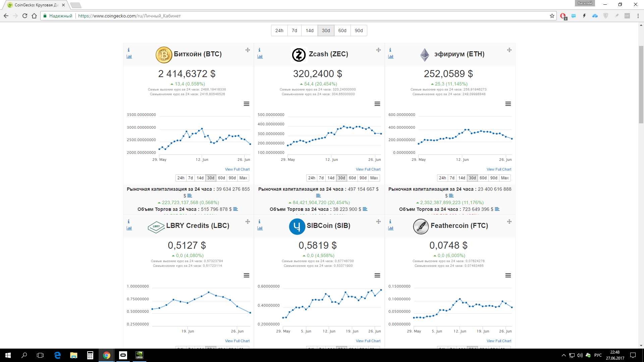Viewport: 644px width, 362px height.
Task: Click move handle on SIBCoin card
Action: tap(378, 222)
